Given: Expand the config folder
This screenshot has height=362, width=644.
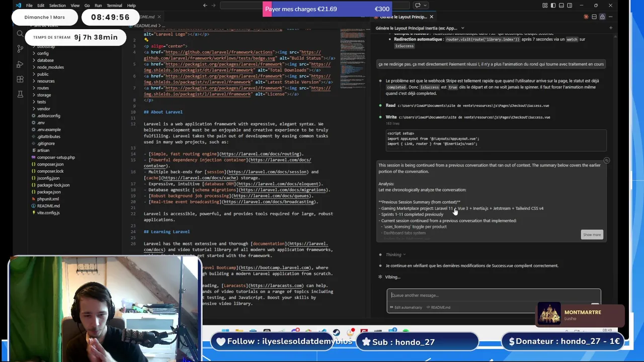Looking at the screenshot, I should click(43, 53).
